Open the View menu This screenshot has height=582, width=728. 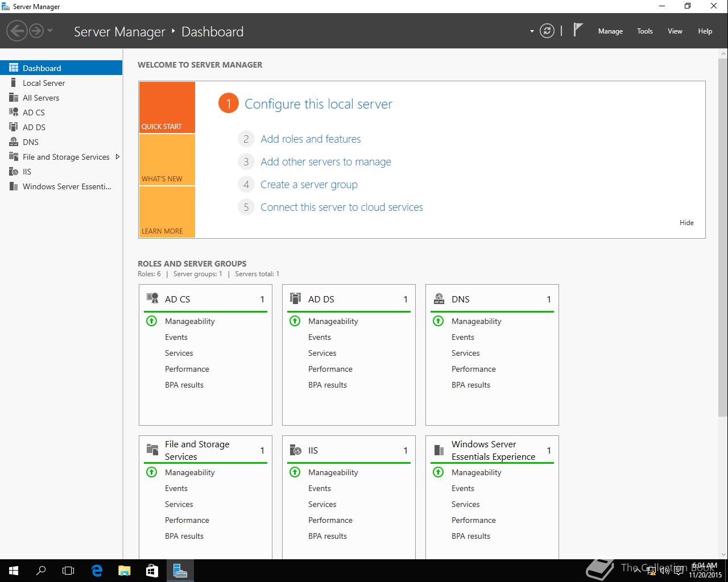(x=675, y=31)
